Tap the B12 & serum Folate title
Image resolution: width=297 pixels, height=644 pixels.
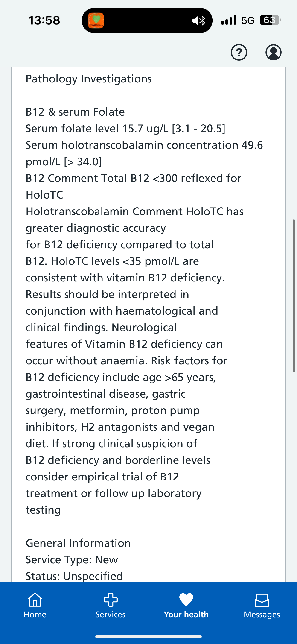75,112
